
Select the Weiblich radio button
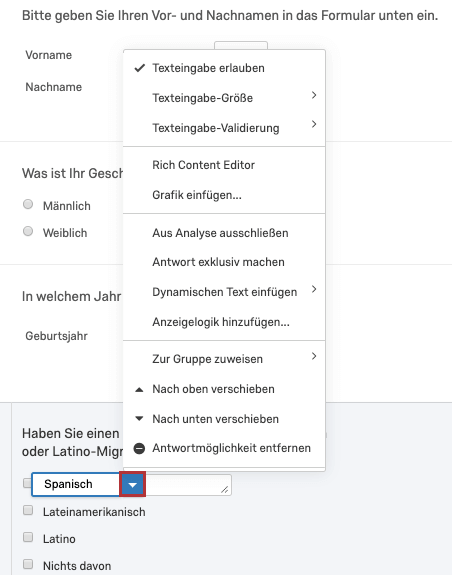point(28,231)
